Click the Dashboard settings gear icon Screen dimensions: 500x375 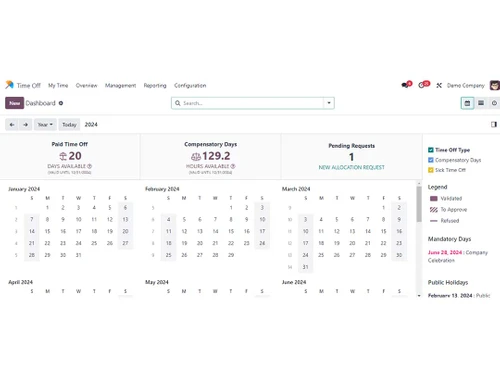[61, 103]
